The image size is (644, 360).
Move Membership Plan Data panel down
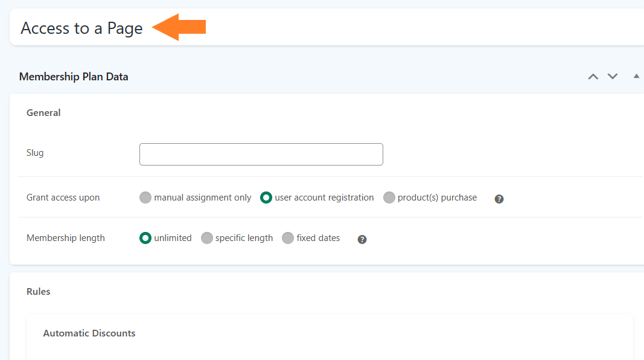613,77
